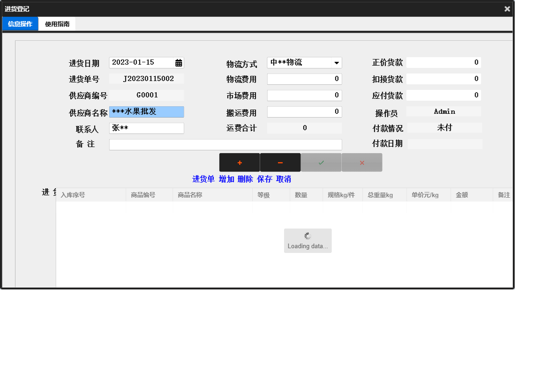Select the 联系人 contact person field
555x392 pixels.
coord(146,128)
